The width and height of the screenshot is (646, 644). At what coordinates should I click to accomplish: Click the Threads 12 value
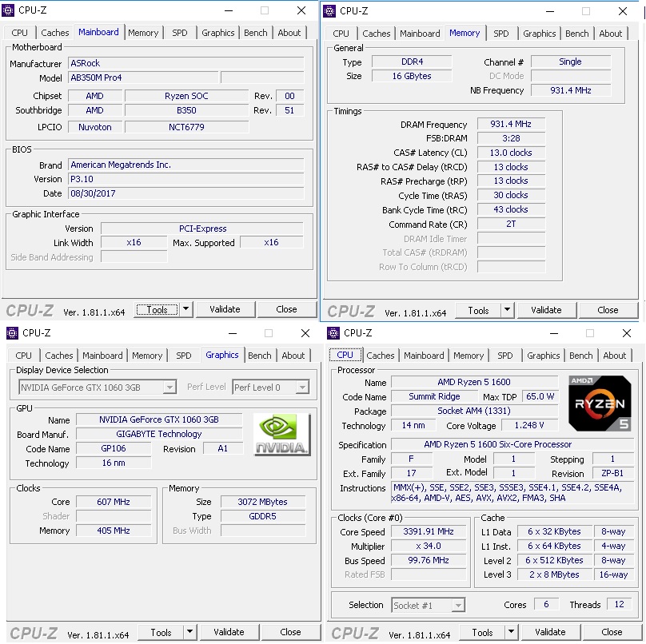[620, 605]
